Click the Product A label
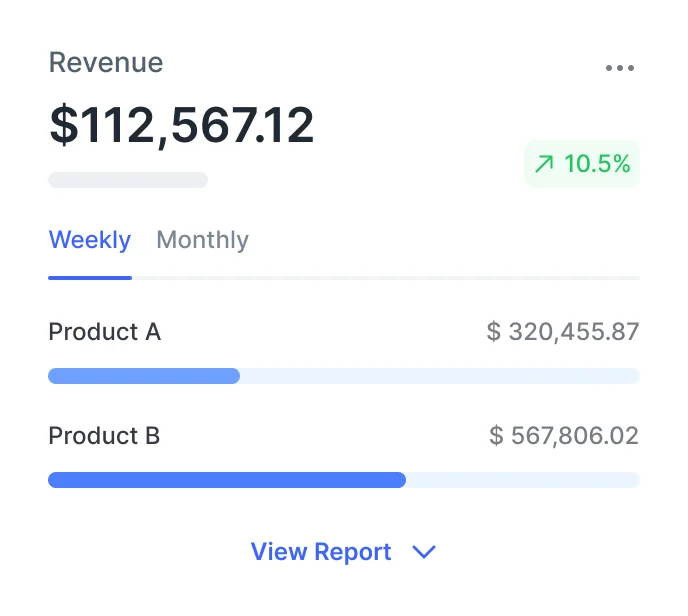Viewport: 688px width, 616px height. click(x=104, y=332)
